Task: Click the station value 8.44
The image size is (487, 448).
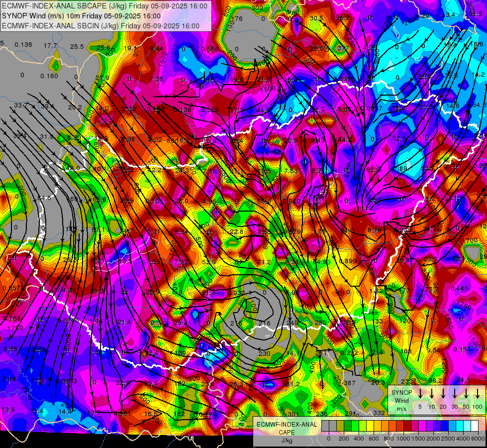Action: tap(9, 379)
